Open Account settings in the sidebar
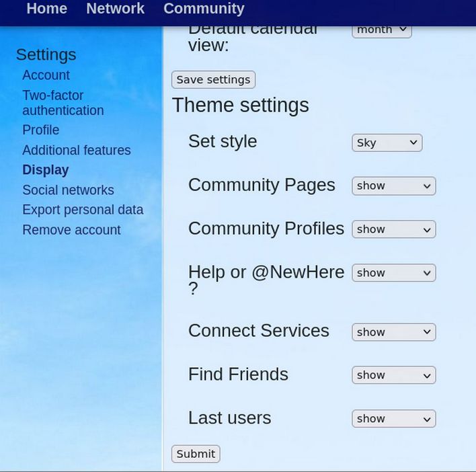Viewport: 476px width, 472px height. [x=46, y=75]
